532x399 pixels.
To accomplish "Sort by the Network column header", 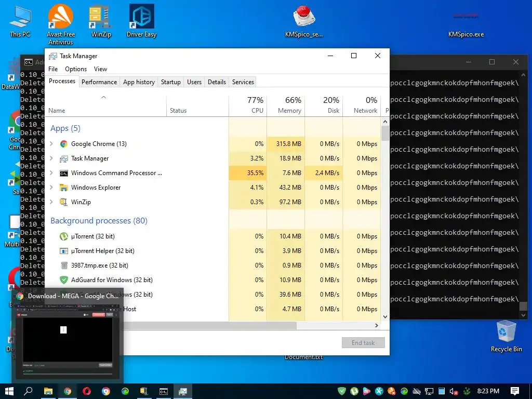I will [362, 105].
